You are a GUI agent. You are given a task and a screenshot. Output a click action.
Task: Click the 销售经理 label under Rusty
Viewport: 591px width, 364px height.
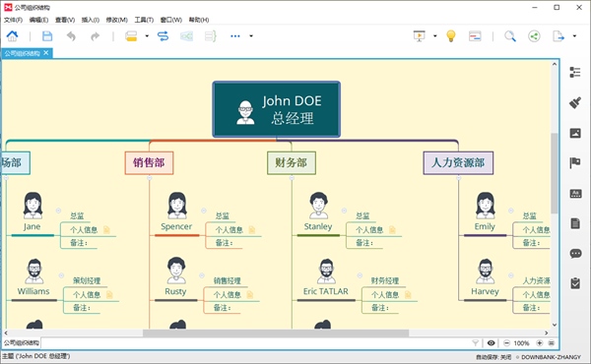[227, 280]
